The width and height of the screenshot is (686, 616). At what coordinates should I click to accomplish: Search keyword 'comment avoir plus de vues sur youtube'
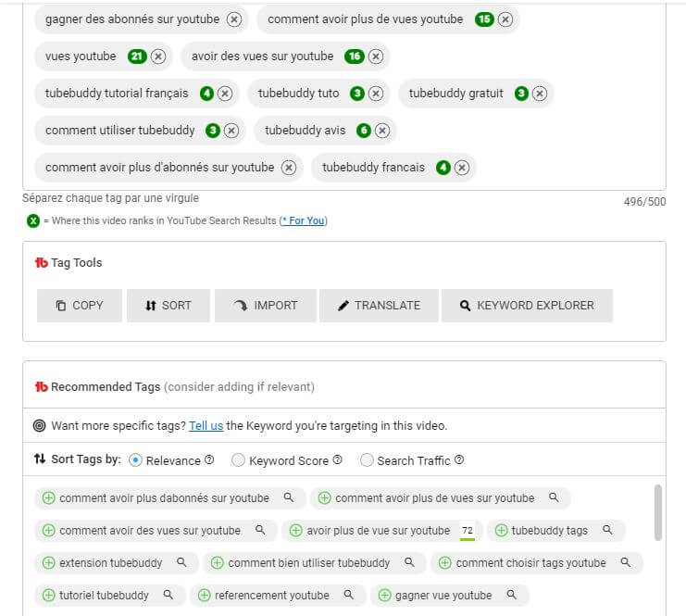[554, 497]
